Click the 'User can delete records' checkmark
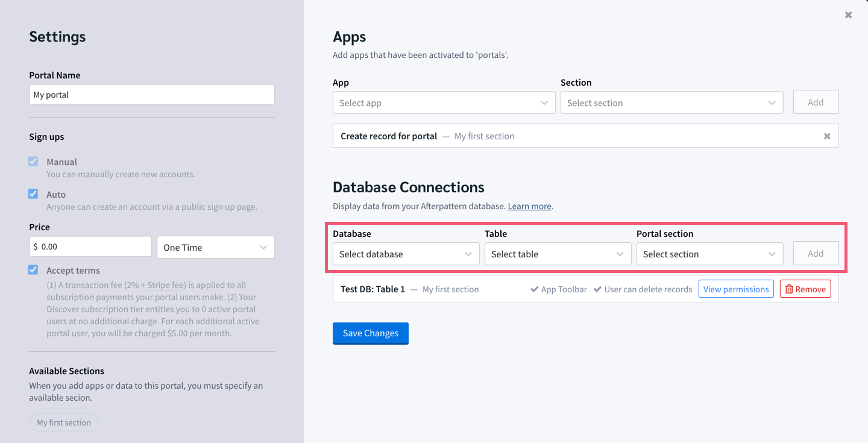Screen dimensions: 868x443 pyautogui.click(x=597, y=289)
